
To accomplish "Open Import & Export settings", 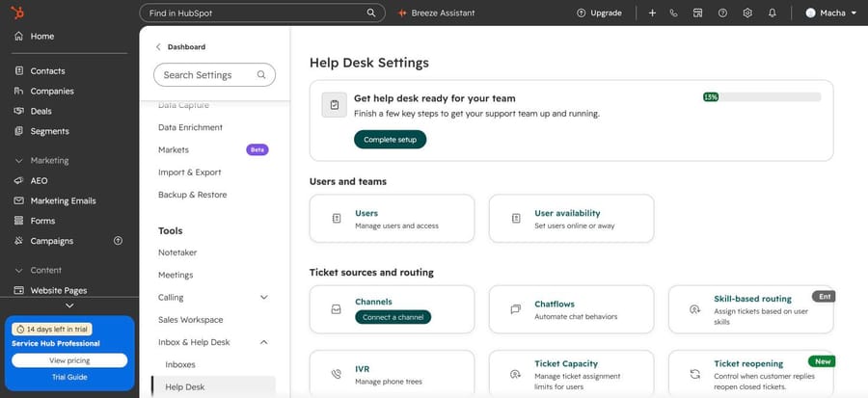I will tap(189, 172).
